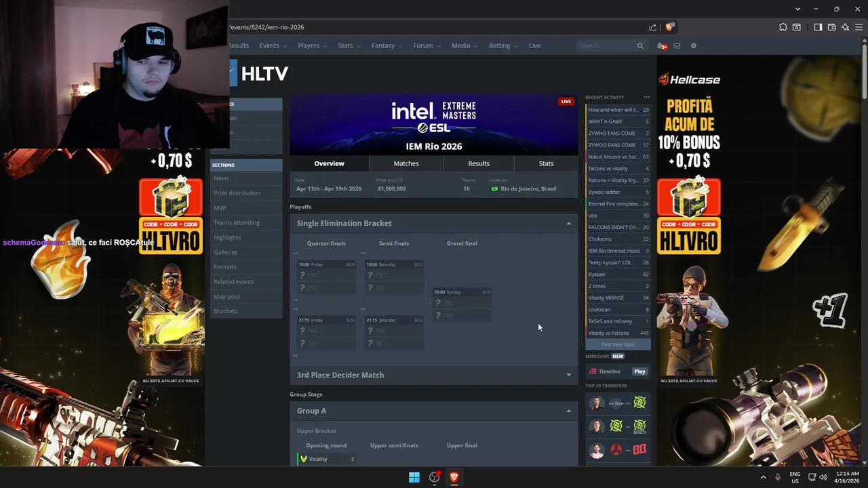
Task: Click the browser address bar URL
Action: point(267,27)
